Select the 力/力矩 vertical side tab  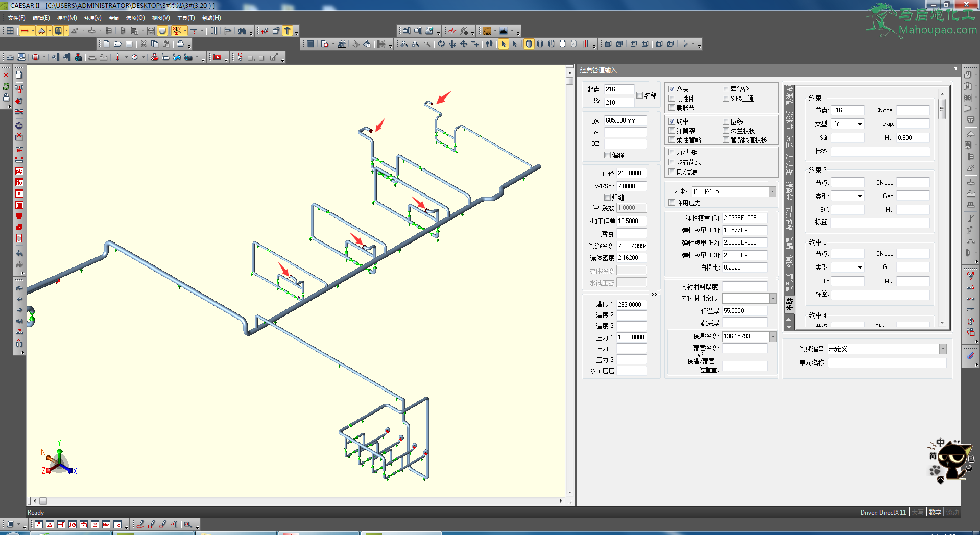789,164
